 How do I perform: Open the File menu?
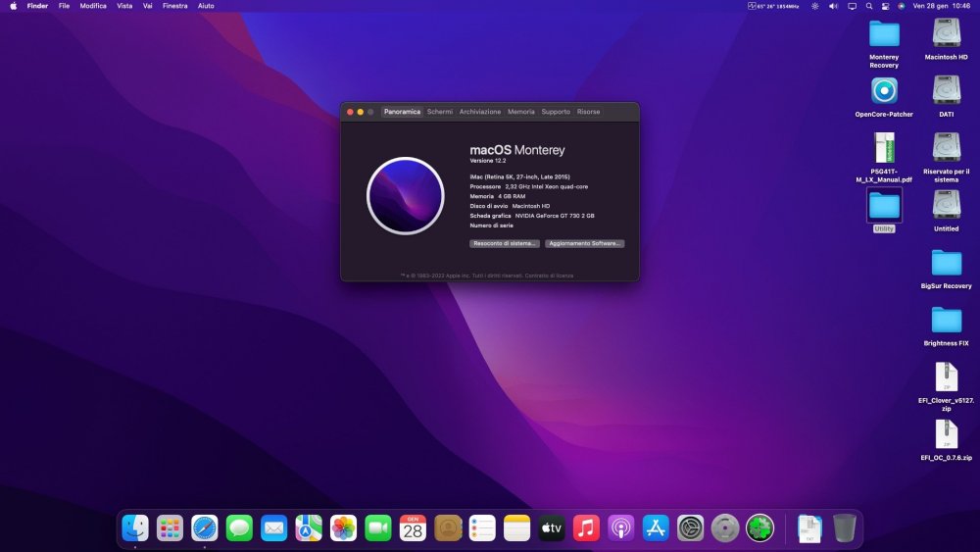64,6
